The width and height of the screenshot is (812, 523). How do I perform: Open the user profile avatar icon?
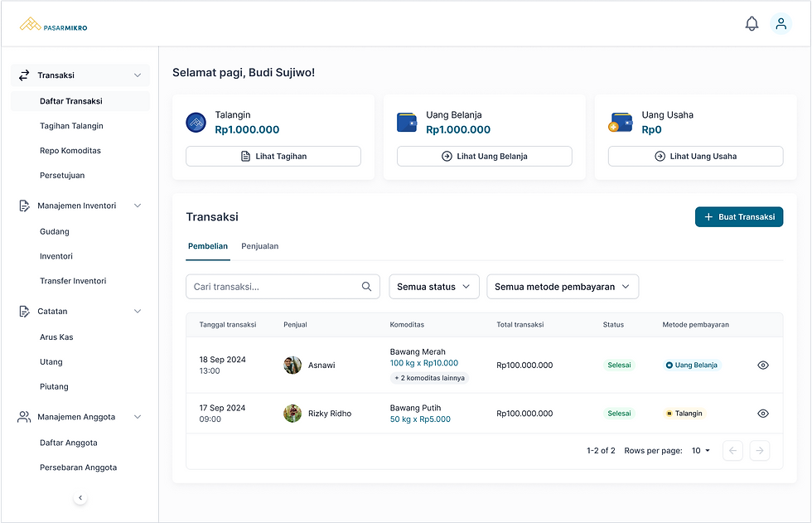[x=781, y=24]
